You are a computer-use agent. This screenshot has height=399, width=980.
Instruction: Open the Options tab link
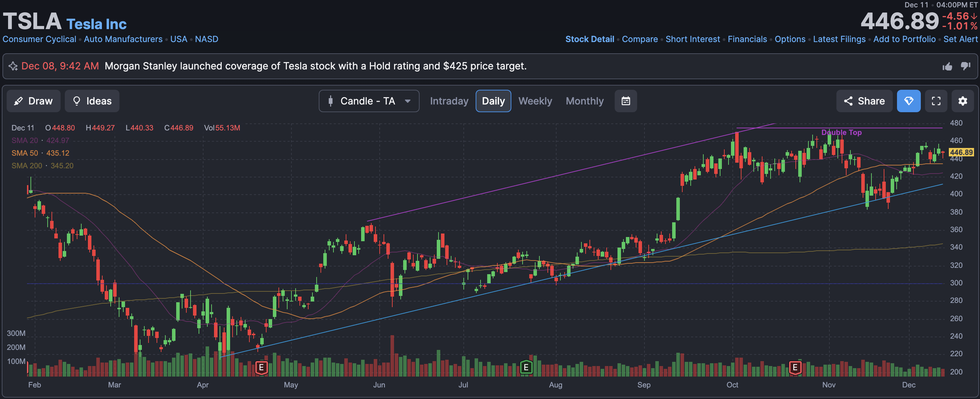click(790, 39)
